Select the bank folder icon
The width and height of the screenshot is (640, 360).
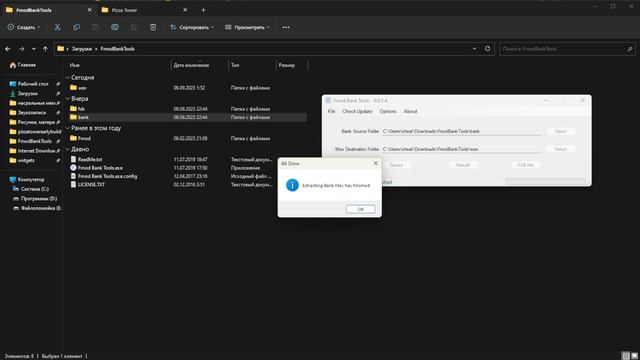pyautogui.click(x=73, y=117)
